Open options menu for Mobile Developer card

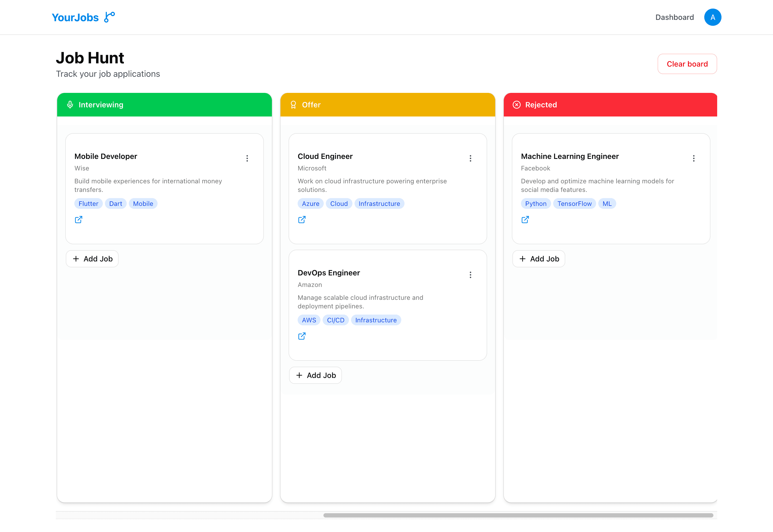[x=247, y=158]
